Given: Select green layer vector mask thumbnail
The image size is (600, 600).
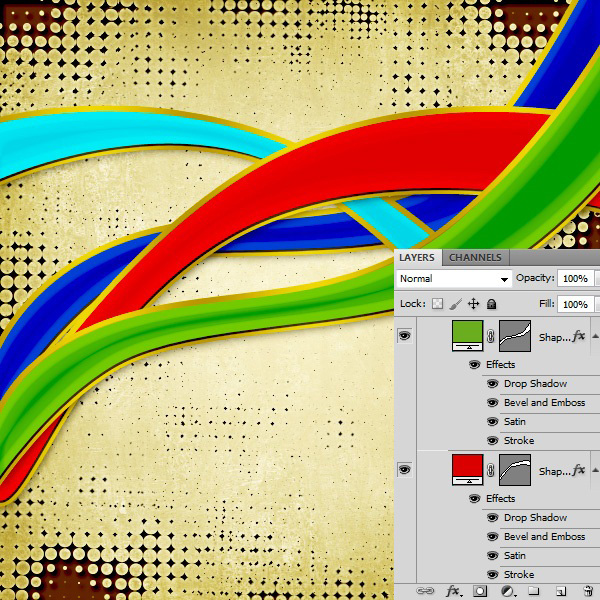Looking at the screenshot, I should coord(515,336).
